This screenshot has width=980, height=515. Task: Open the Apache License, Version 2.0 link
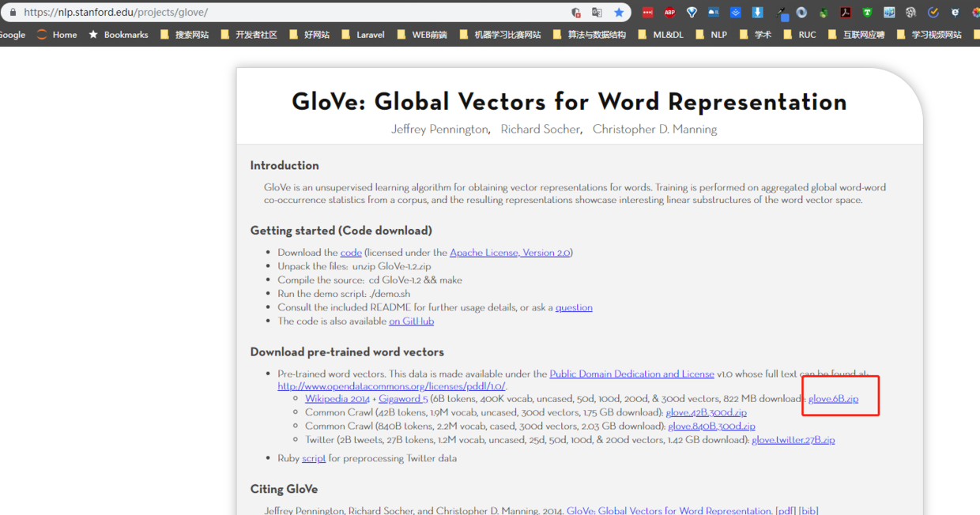click(x=510, y=253)
